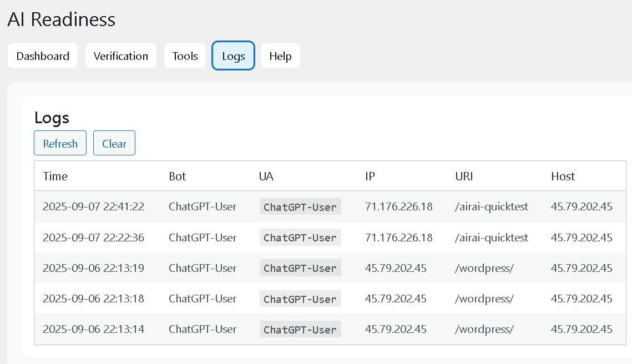The image size is (632, 364).
Task: Click the IP column header
Action: click(370, 176)
